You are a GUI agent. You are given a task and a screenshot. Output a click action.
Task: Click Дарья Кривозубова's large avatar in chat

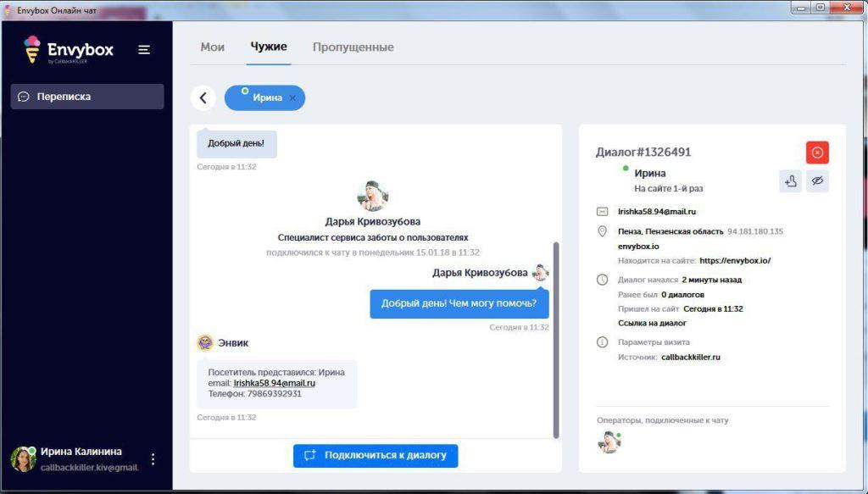click(373, 196)
